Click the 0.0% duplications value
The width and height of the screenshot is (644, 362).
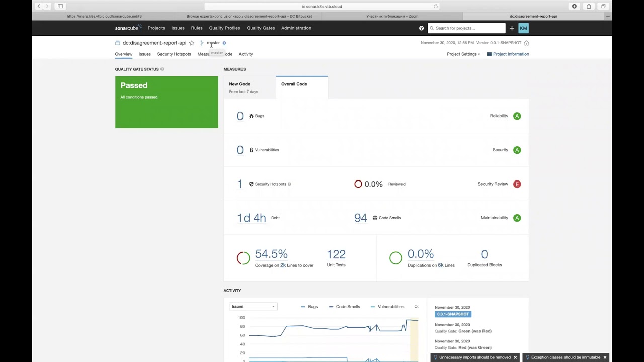(x=421, y=254)
